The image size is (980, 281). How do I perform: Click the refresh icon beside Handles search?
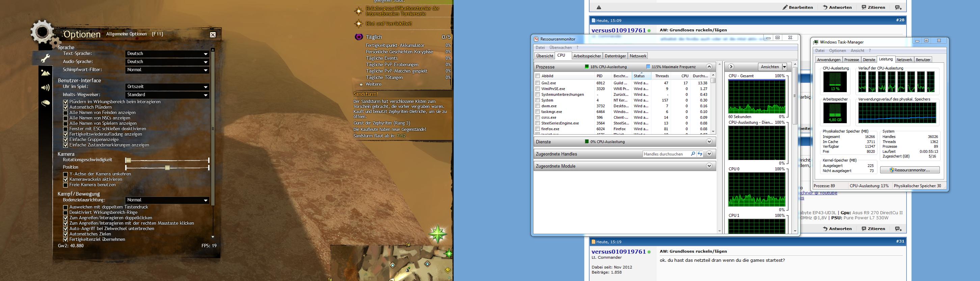700,154
